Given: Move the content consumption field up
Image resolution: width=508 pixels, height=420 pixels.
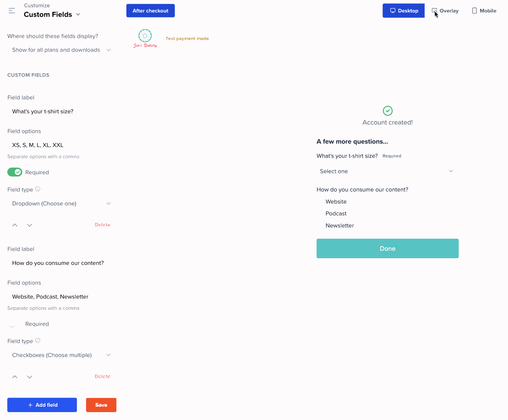Looking at the screenshot, I should pos(15,377).
